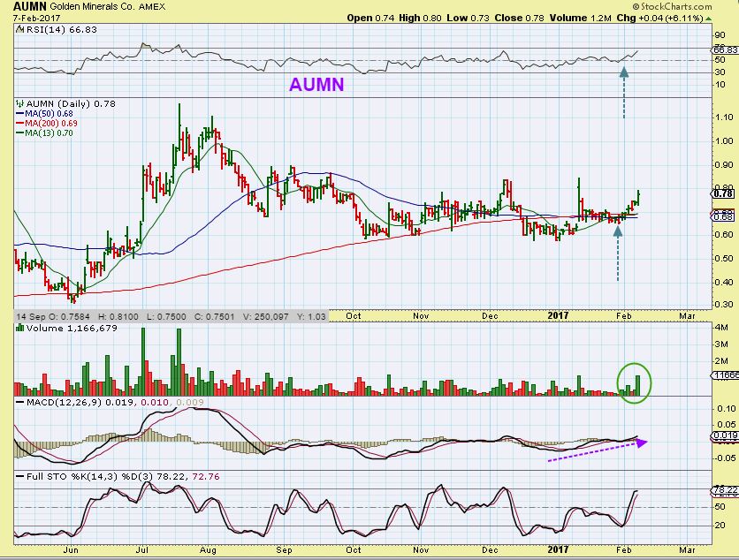Click the 10 level on RSI axis
Image resolution: width=739 pixels, height=560 pixels.
coord(720,84)
